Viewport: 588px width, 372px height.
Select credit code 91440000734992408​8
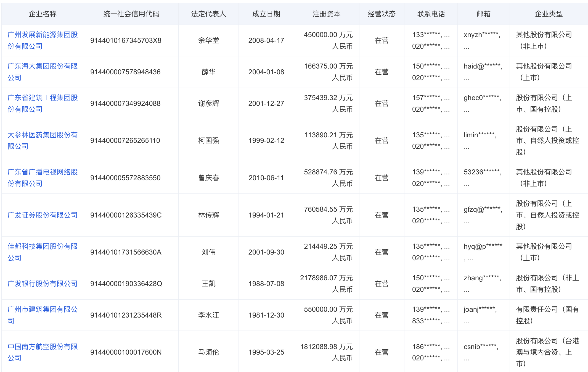(125, 103)
